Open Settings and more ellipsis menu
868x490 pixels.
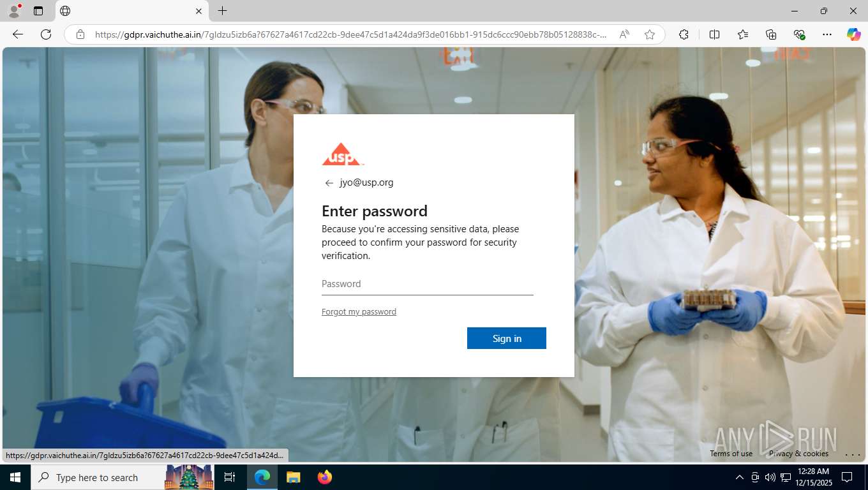827,34
